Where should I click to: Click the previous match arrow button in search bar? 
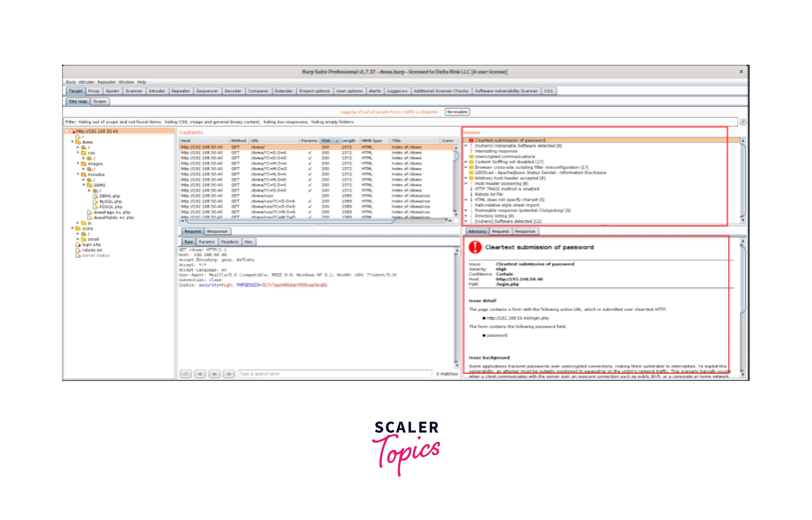coord(200,374)
